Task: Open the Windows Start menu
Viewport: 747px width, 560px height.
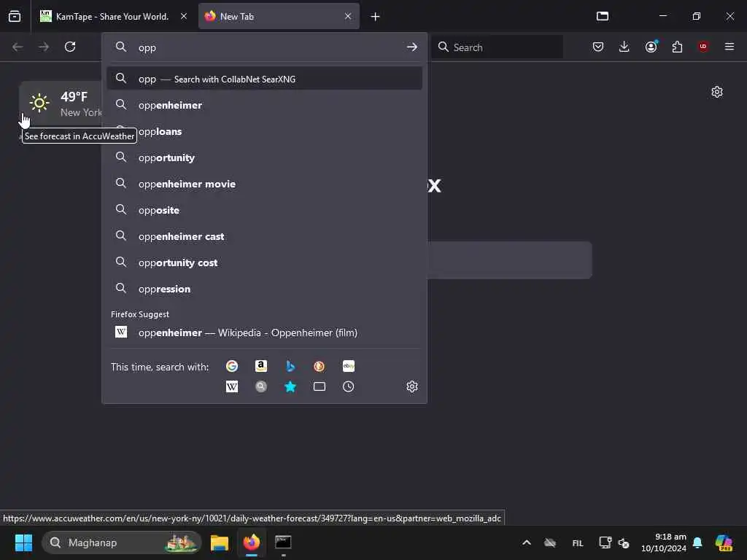Action: coord(23,542)
